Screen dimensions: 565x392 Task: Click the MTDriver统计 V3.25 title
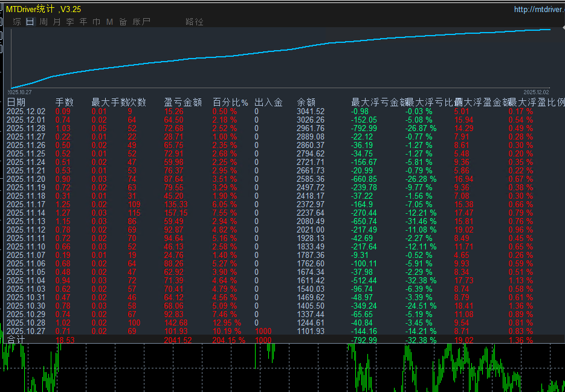[x=44, y=10]
